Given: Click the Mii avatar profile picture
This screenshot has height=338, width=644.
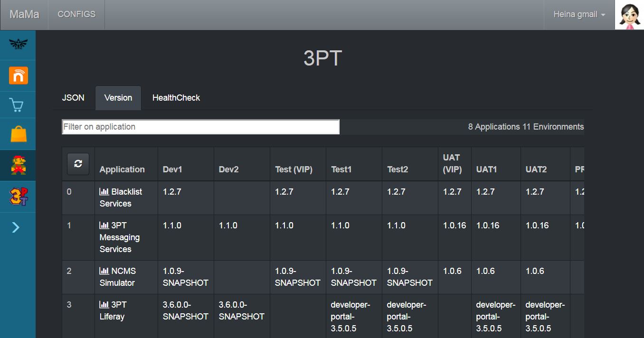Looking at the screenshot, I should [629, 15].
